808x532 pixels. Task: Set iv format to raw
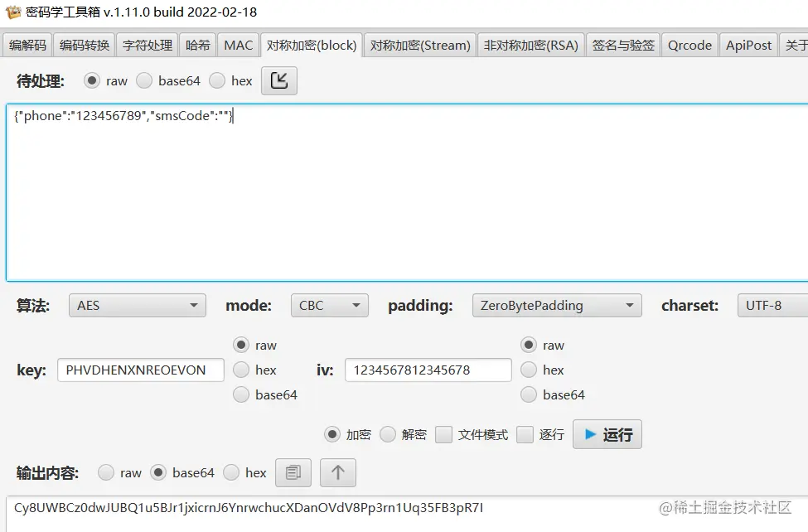click(529, 345)
